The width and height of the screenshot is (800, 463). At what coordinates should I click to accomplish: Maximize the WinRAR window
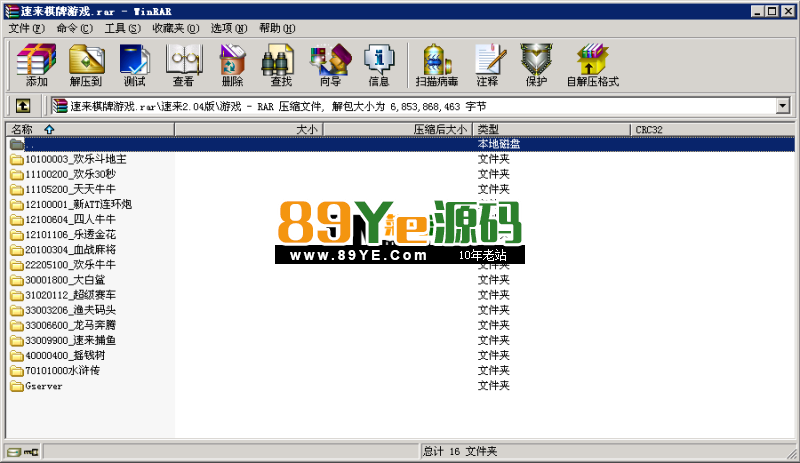(x=772, y=11)
